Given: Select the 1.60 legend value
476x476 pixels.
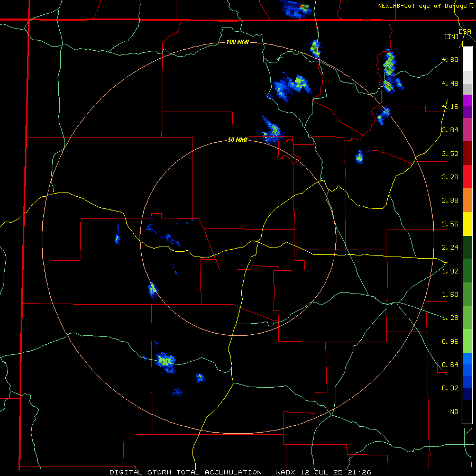Looking at the screenshot, I should click(x=450, y=295).
